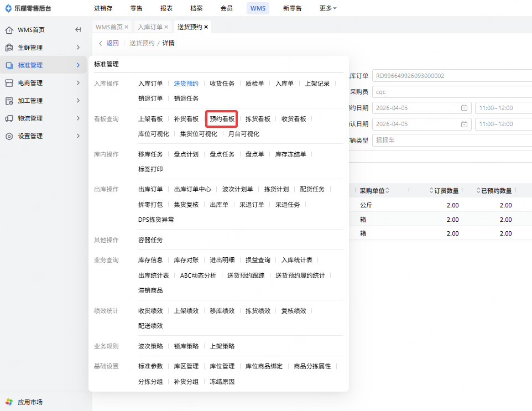Click the 乐檬零售后台 logo icon
Screen dimensions: 532x411
[x=8, y=8]
